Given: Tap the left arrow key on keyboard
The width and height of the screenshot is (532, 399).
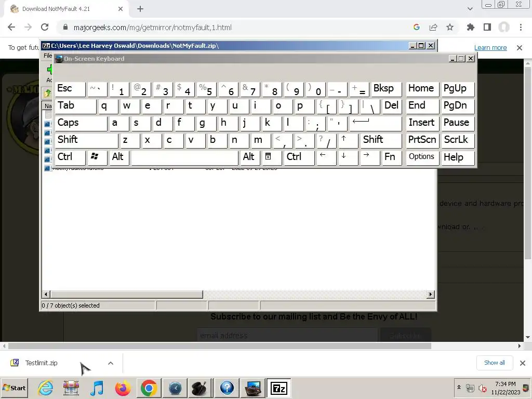Looking at the screenshot, I should tap(326, 157).
